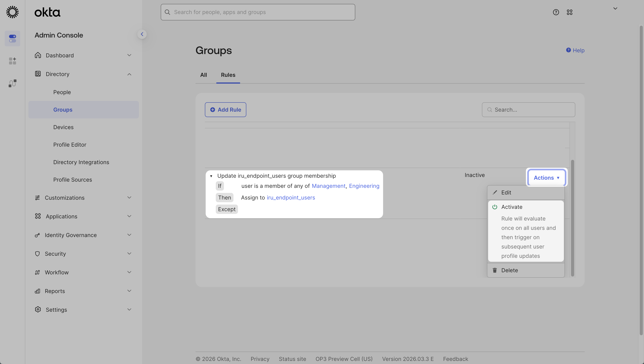
Task: Click the Dashboard home icon
Action: [38, 55]
